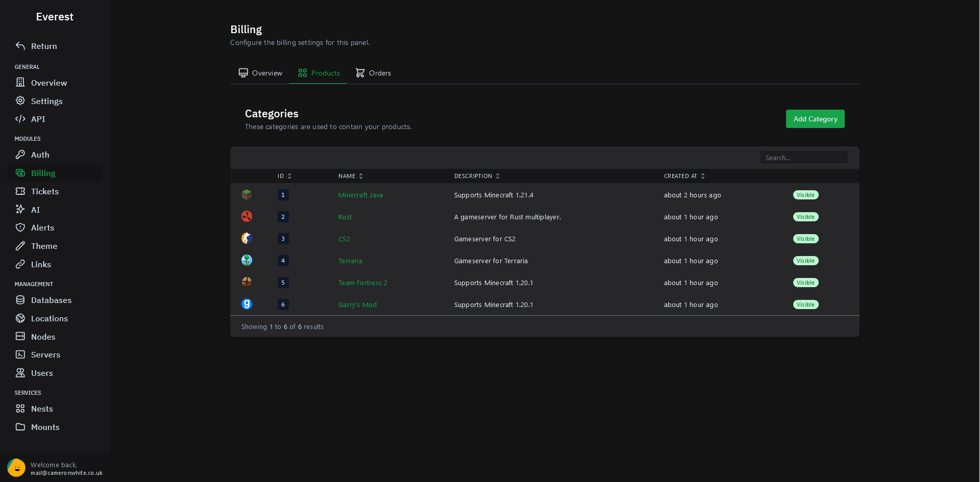Open the CS2 category link
Viewport: 980px width, 482px height.
click(344, 239)
